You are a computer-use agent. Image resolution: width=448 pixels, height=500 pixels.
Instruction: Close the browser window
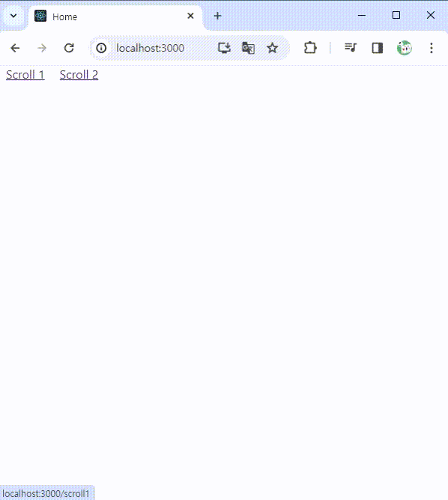431,15
